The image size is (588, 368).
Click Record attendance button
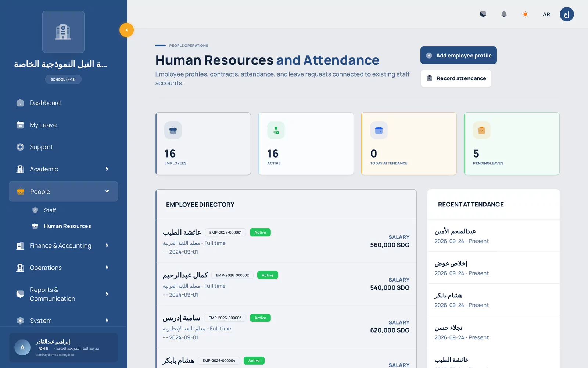(x=456, y=78)
